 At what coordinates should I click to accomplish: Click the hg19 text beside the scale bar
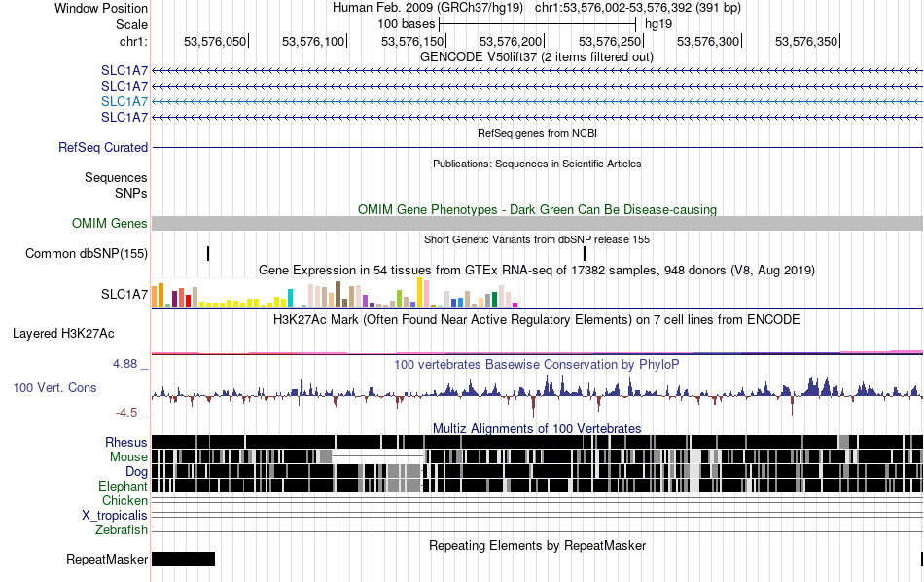658,24
